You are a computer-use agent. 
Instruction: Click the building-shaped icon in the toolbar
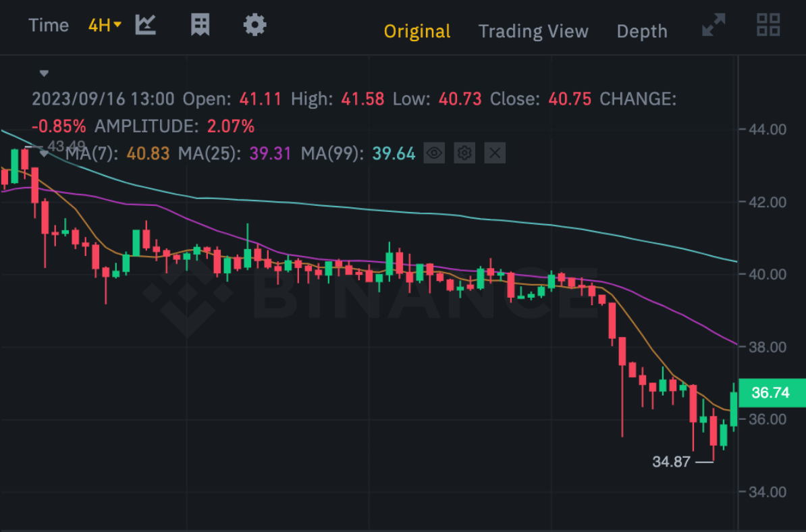pos(200,26)
